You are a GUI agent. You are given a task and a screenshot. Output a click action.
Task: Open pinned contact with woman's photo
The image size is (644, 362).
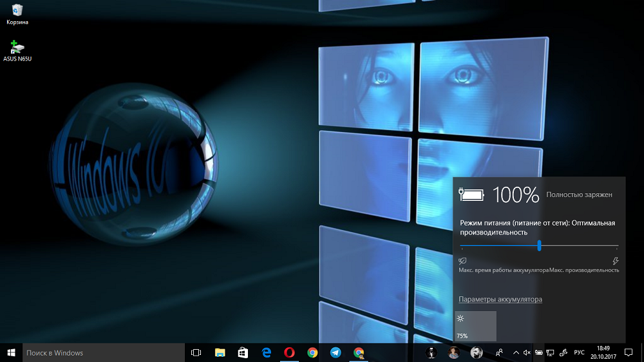(x=454, y=352)
